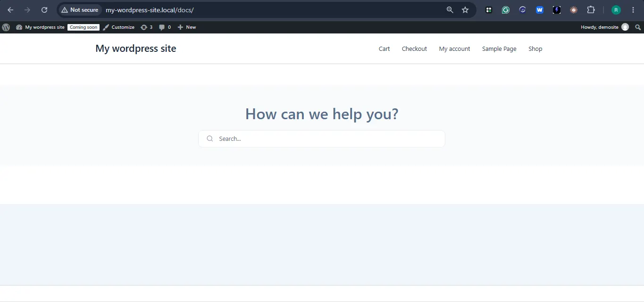The image size is (644, 302).
Task: Open Sample Page in navigation
Action: point(499,49)
